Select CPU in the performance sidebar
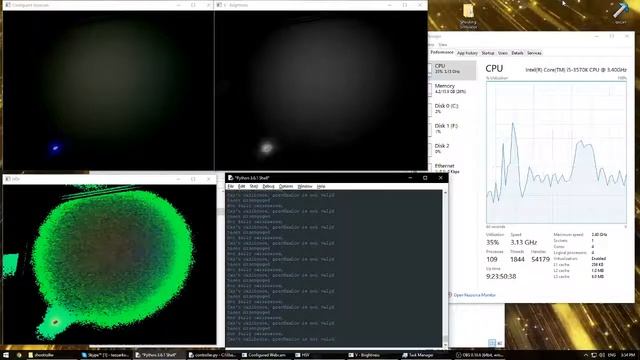Viewport: 640px width, 360px height. pos(452,70)
